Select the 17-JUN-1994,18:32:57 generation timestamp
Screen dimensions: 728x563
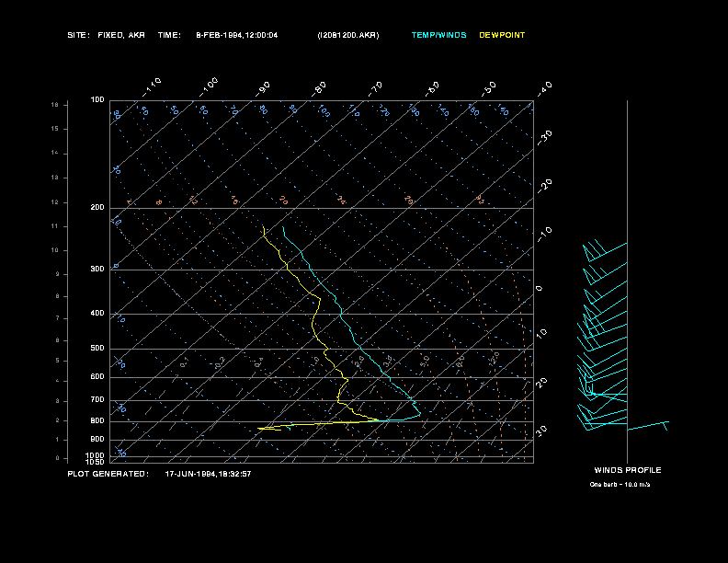coord(208,474)
